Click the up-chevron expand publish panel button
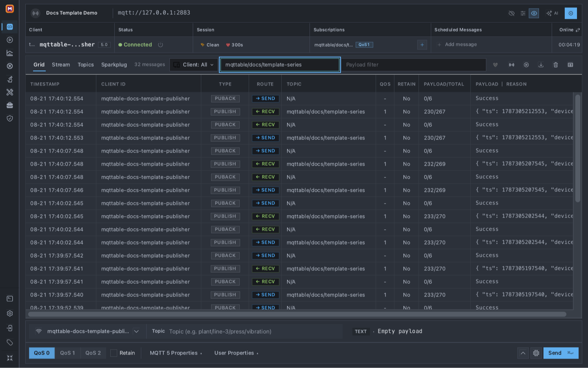Viewport: 588px width, 368px height. [523, 353]
